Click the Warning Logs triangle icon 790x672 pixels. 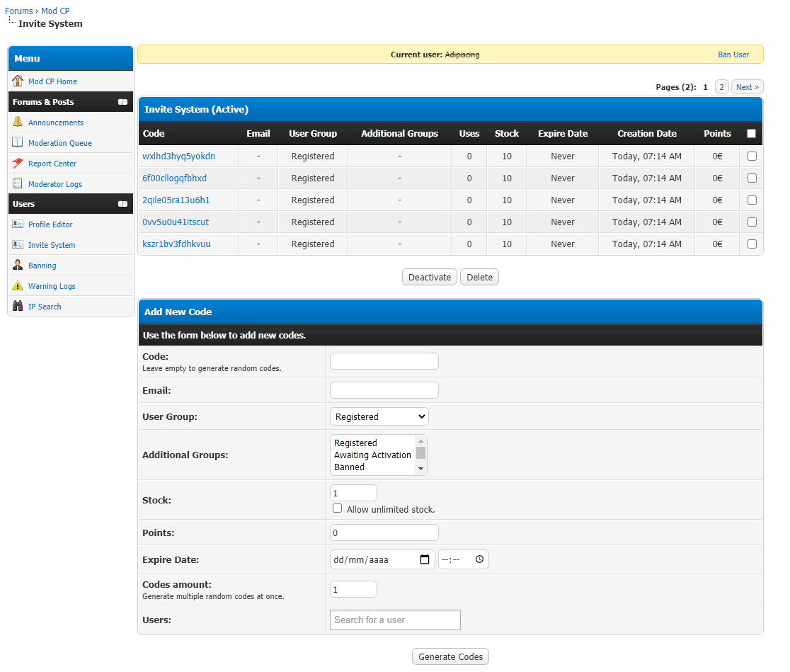pos(18,285)
